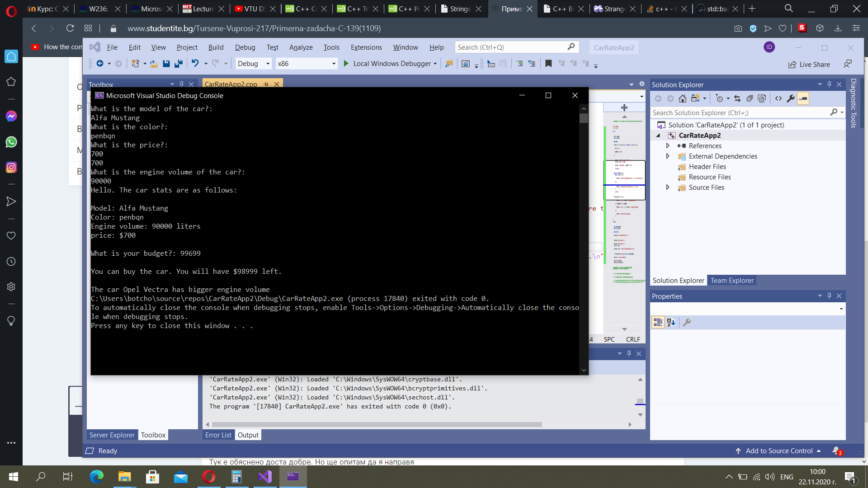Click the Search (Ctrl+Q) box

click(x=516, y=47)
